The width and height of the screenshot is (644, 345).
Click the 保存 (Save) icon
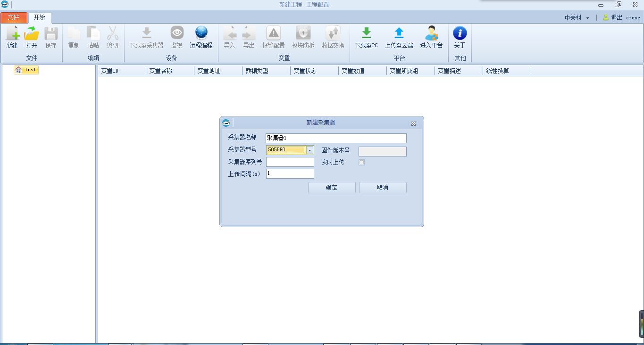pos(51,33)
